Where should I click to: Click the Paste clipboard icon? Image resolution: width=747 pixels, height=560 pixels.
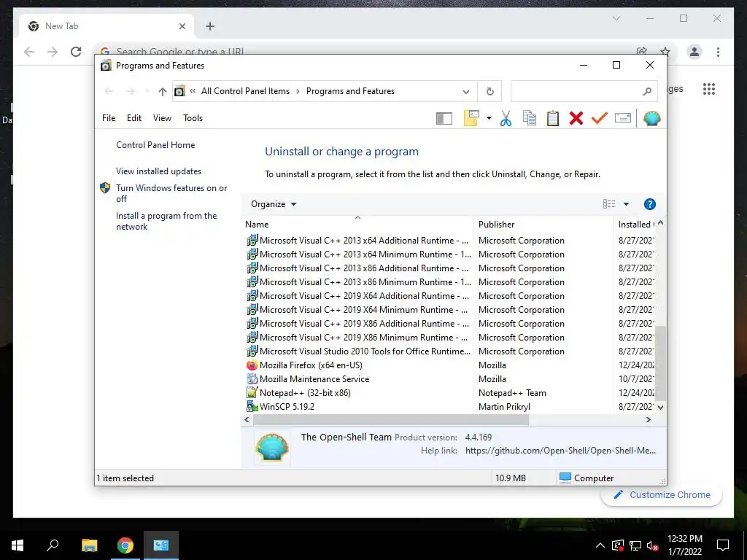pos(553,118)
